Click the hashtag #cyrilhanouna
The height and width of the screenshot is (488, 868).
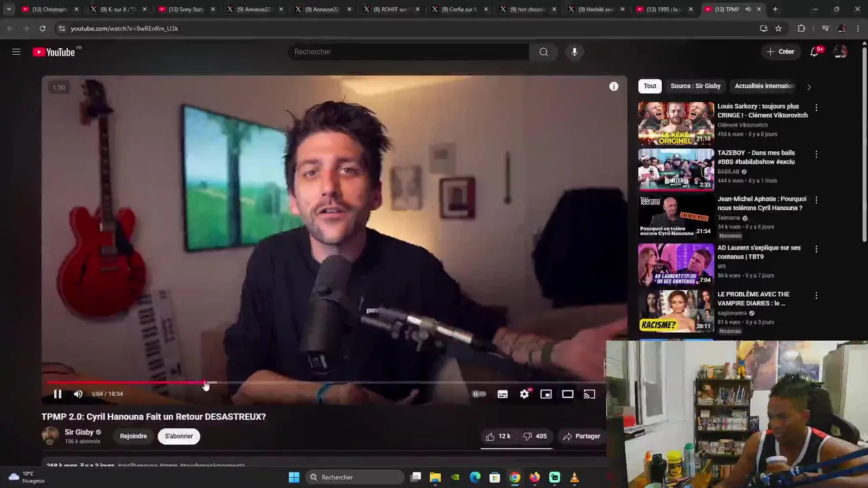pos(138,466)
